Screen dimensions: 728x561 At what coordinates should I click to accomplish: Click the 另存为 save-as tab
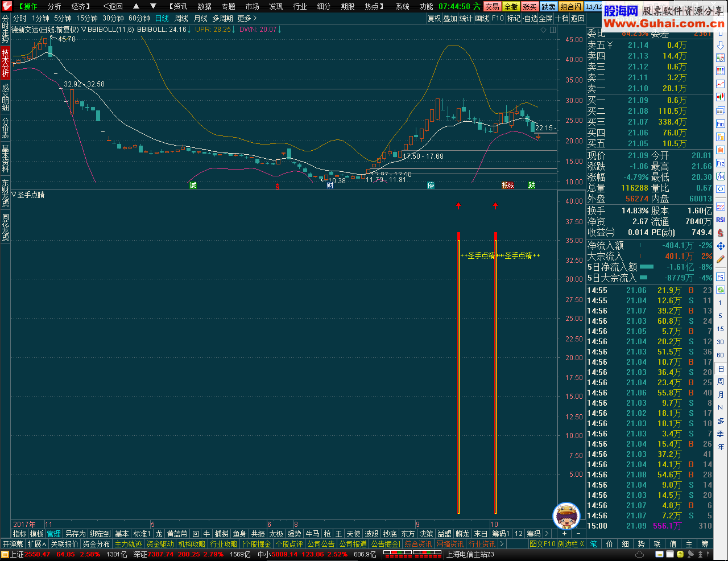75,534
